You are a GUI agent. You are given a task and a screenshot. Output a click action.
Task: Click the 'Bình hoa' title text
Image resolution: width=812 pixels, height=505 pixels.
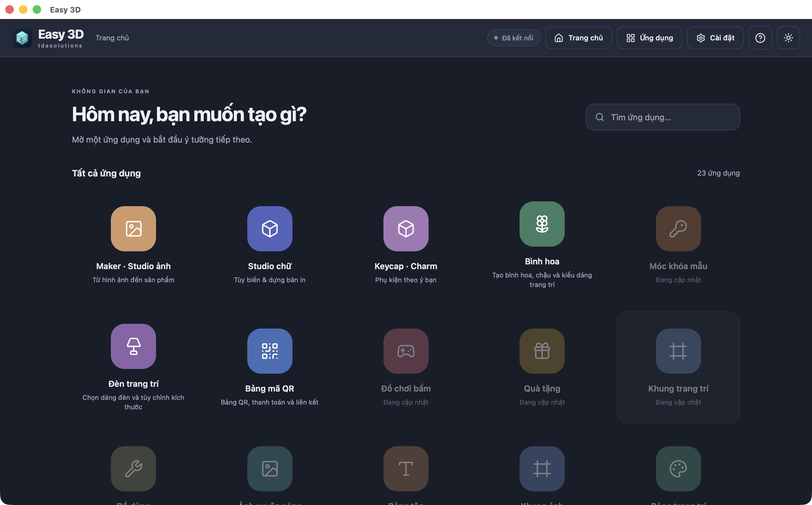[x=542, y=261]
